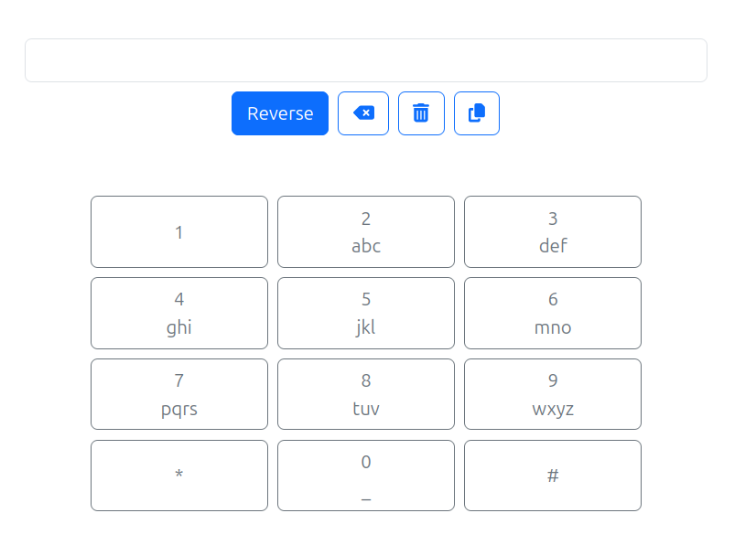
Task: Click the backspace delete-character icon
Action: [x=363, y=113]
